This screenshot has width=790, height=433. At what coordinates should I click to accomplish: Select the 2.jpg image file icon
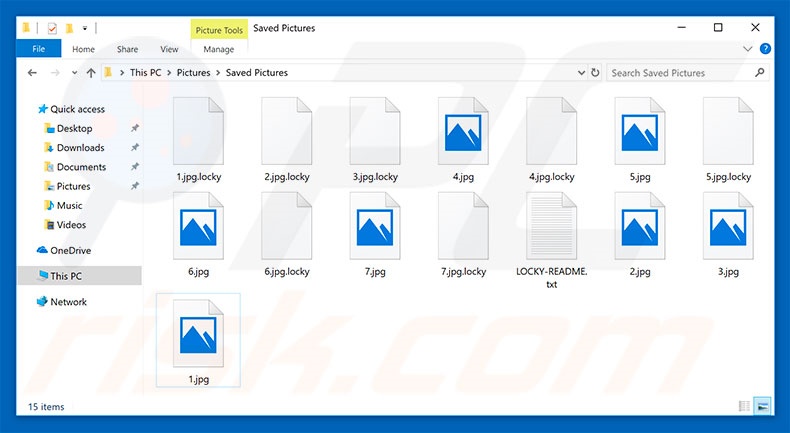coord(640,226)
